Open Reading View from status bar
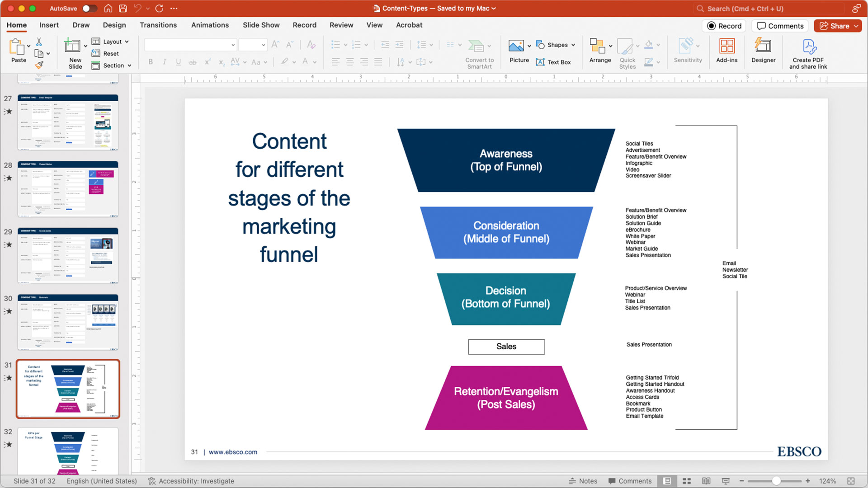The image size is (868, 488). tap(706, 481)
